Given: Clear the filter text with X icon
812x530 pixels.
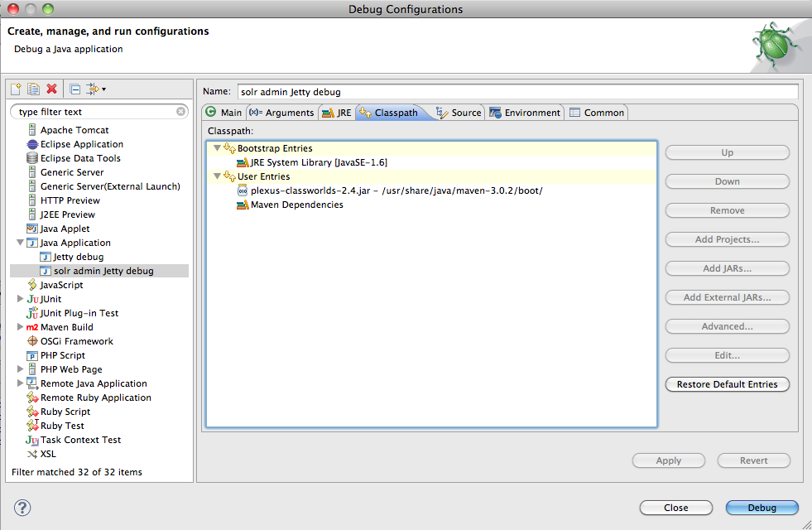Looking at the screenshot, I should click(180, 112).
